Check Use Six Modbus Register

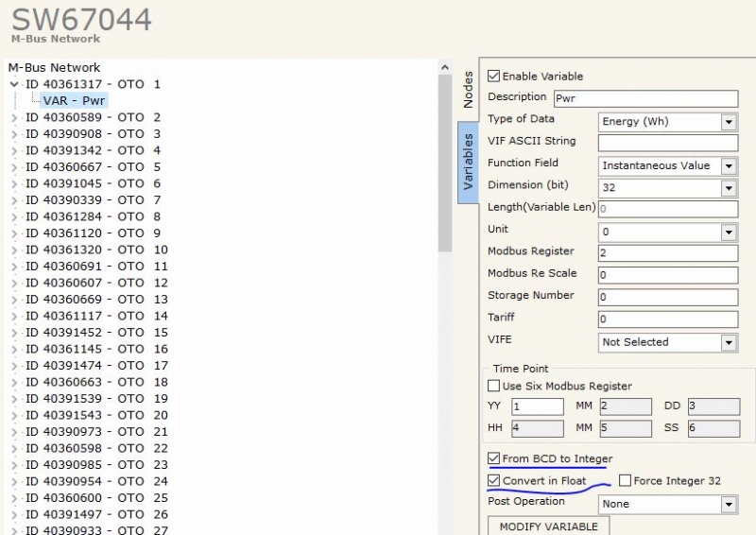[493, 386]
